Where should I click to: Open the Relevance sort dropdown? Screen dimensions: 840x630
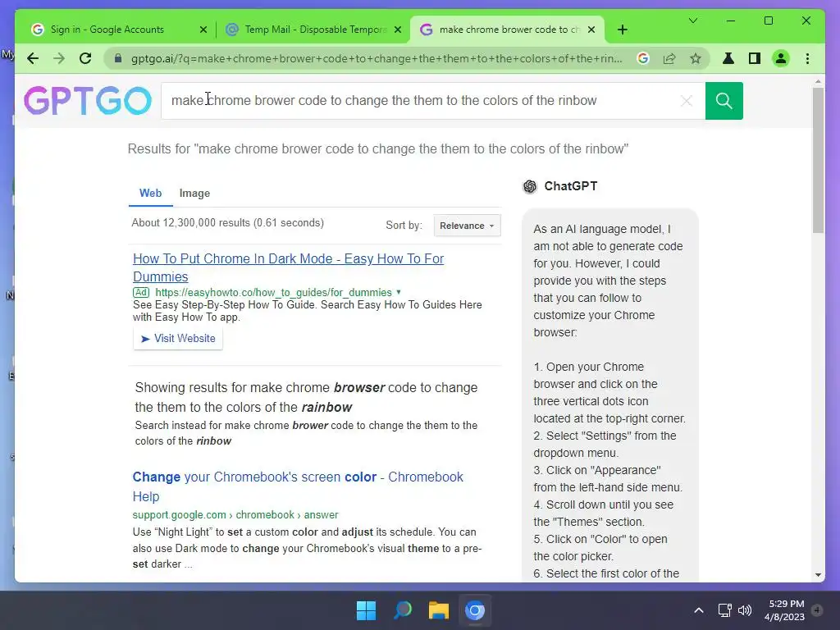click(x=467, y=226)
